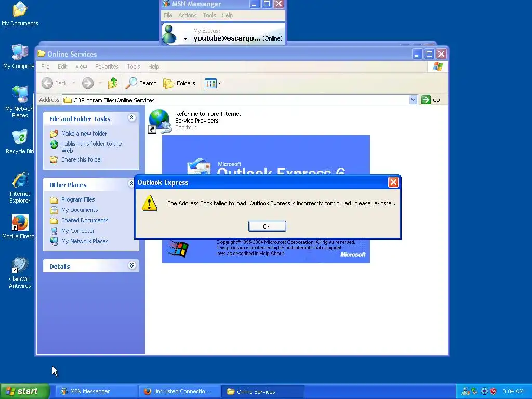
Task: Open File menu in MSN Messenger
Action: point(168,15)
